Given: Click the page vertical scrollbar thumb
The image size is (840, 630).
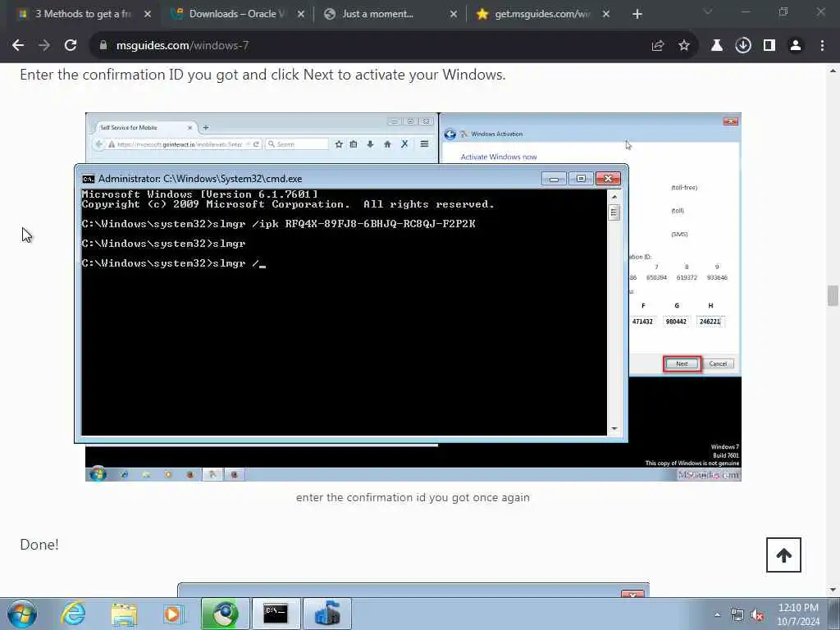Looking at the screenshot, I should [833, 295].
